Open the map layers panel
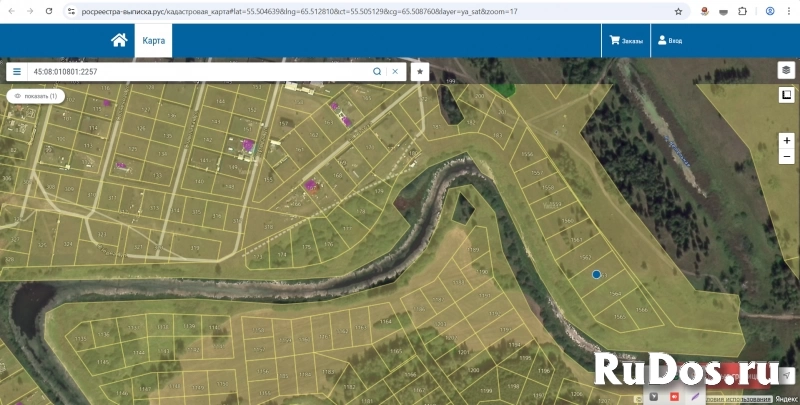The image size is (800, 405). pyautogui.click(x=786, y=71)
